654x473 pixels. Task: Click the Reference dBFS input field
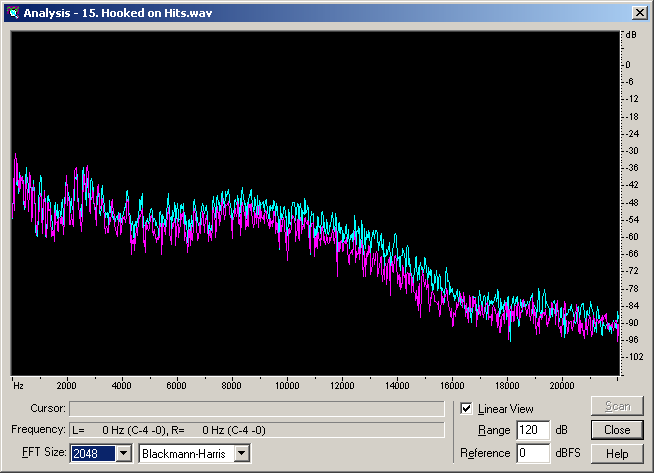click(533, 453)
